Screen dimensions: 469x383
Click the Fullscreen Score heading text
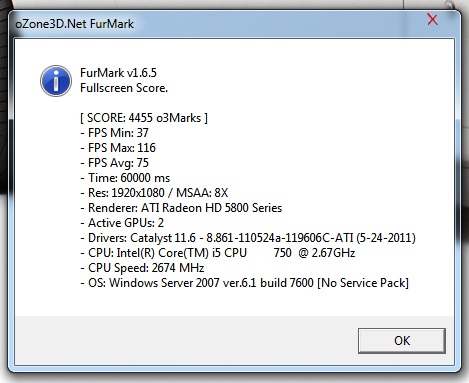pyautogui.click(x=124, y=88)
